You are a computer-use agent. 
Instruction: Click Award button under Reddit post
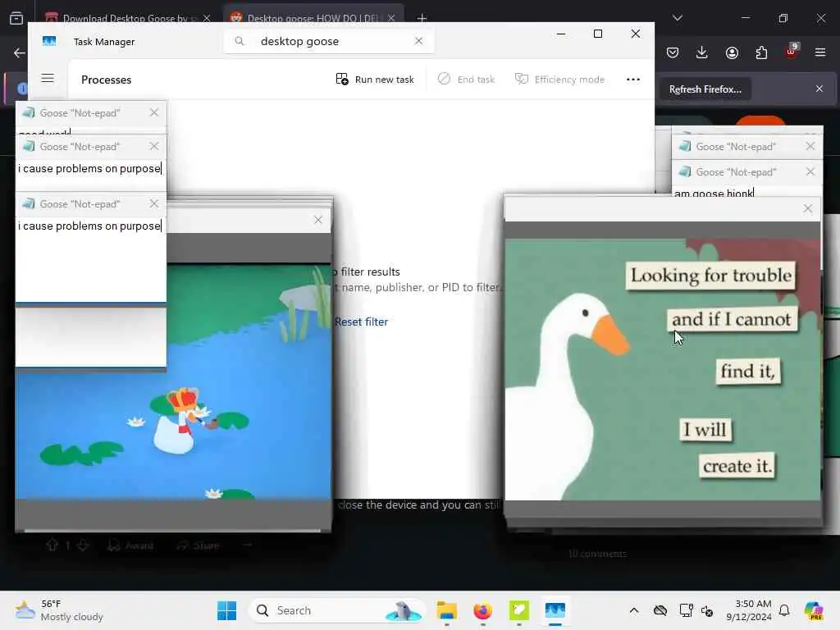point(130,546)
